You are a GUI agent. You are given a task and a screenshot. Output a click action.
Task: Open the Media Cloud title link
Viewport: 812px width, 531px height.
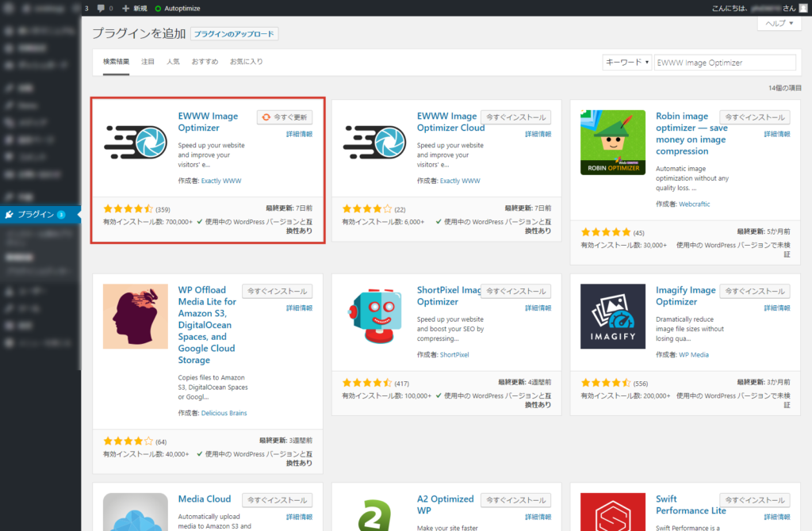[205, 499]
